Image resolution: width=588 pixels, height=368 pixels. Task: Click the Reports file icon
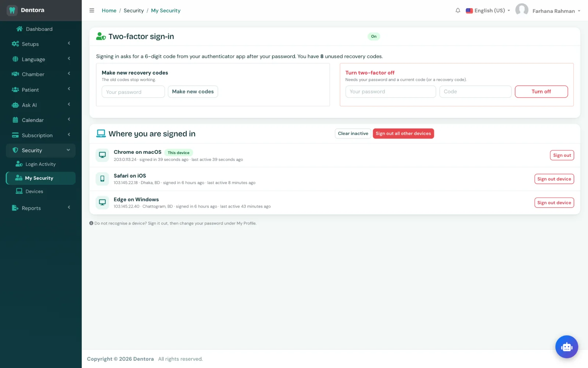(x=15, y=208)
